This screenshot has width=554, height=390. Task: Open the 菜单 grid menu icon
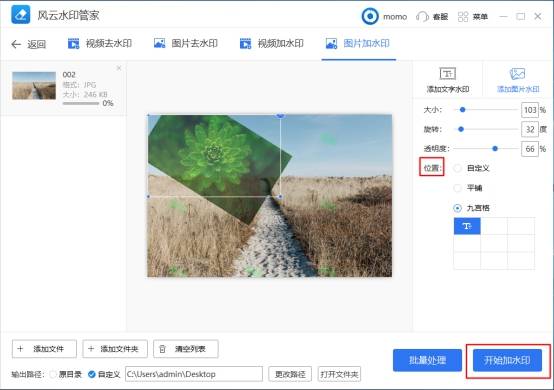[x=463, y=16]
